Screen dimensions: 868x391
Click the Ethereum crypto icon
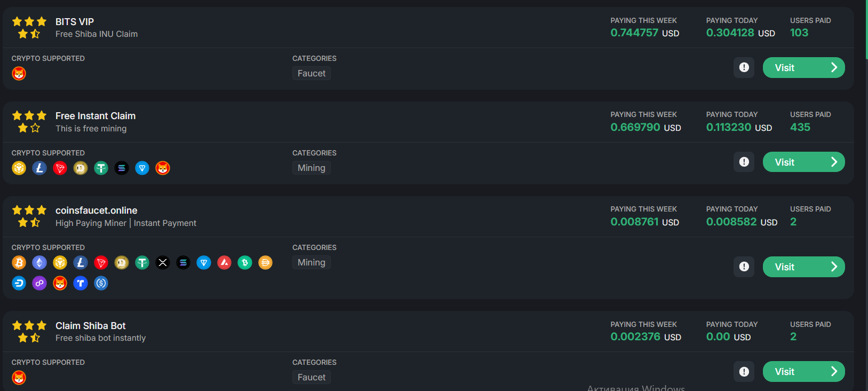tap(39, 263)
